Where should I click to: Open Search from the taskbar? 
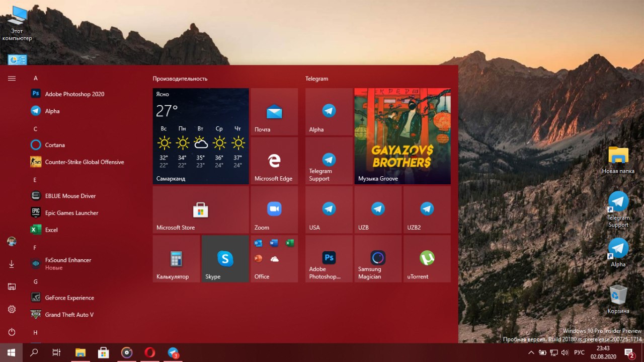pyautogui.click(x=34, y=352)
